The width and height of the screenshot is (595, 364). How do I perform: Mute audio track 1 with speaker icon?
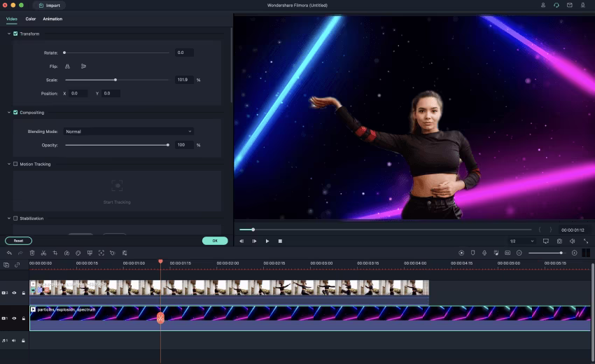coord(14,340)
